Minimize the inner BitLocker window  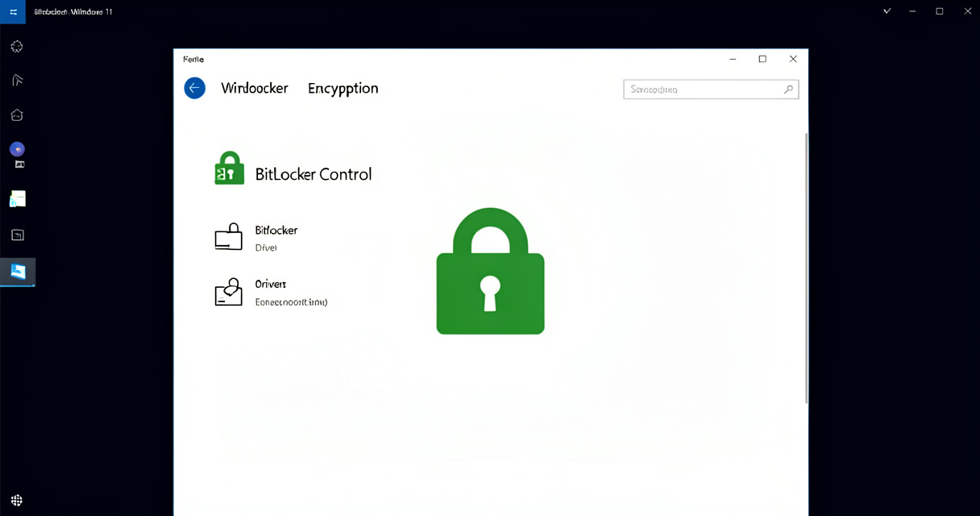[733, 59]
